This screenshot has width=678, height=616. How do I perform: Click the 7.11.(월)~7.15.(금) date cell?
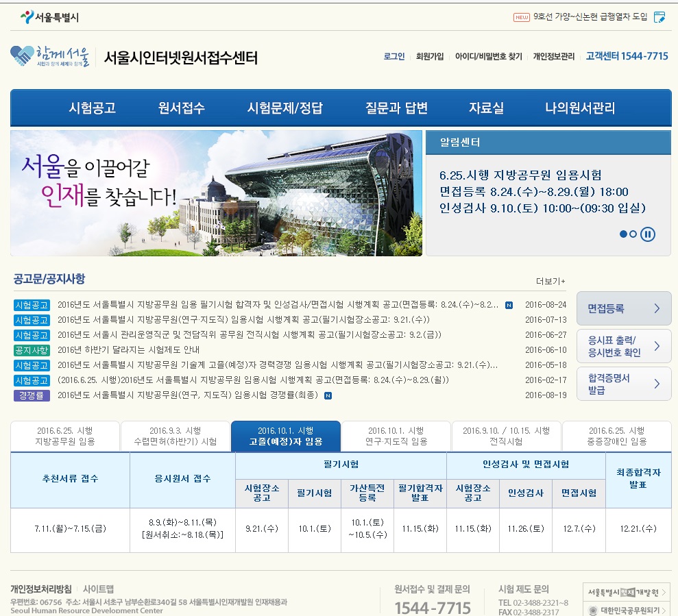(70, 529)
